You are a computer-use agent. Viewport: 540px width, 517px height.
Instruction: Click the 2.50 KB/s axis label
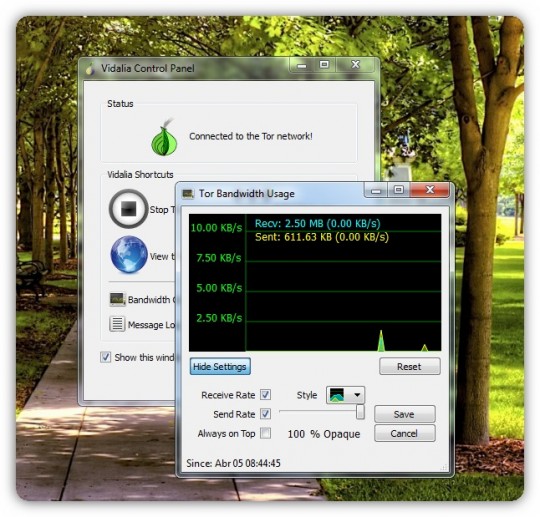[219, 318]
